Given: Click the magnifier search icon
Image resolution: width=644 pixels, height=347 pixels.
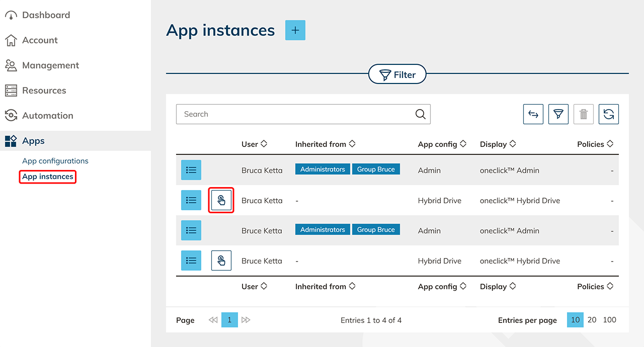Looking at the screenshot, I should pyautogui.click(x=420, y=114).
